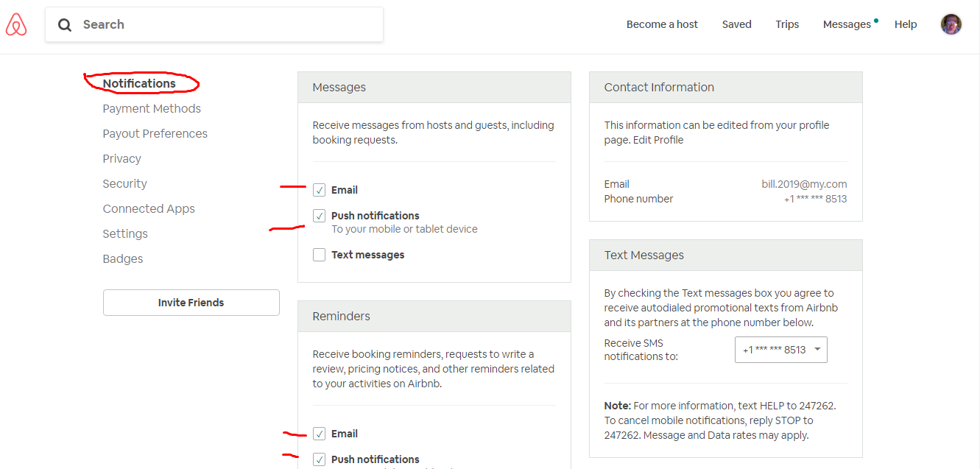Click Become a host link
Viewport: 980px width, 469px height.
(662, 24)
